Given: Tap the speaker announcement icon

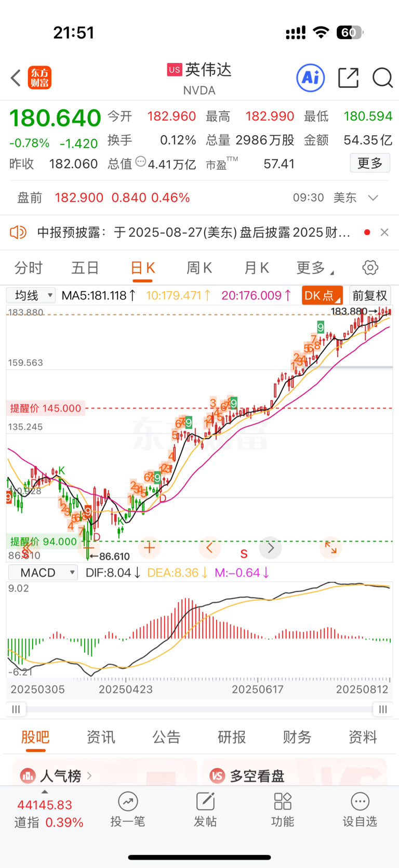Looking at the screenshot, I should tap(18, 232).
